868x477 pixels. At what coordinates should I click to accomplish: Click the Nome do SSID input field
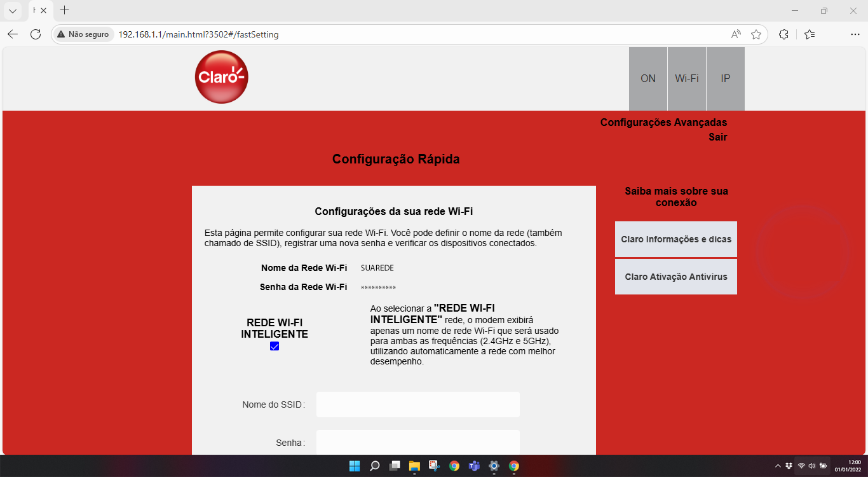click(x=417, y=404)
